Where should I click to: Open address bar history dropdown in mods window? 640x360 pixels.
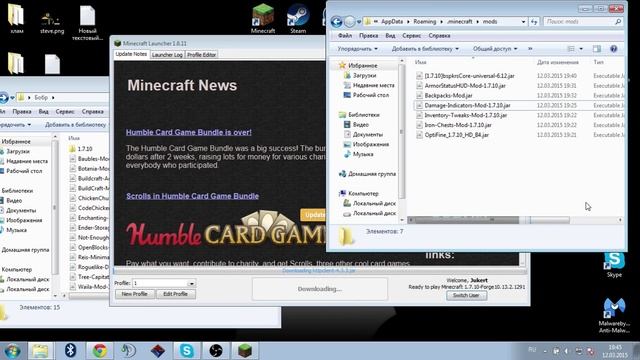pyautogui.click(x=523, y=22)
